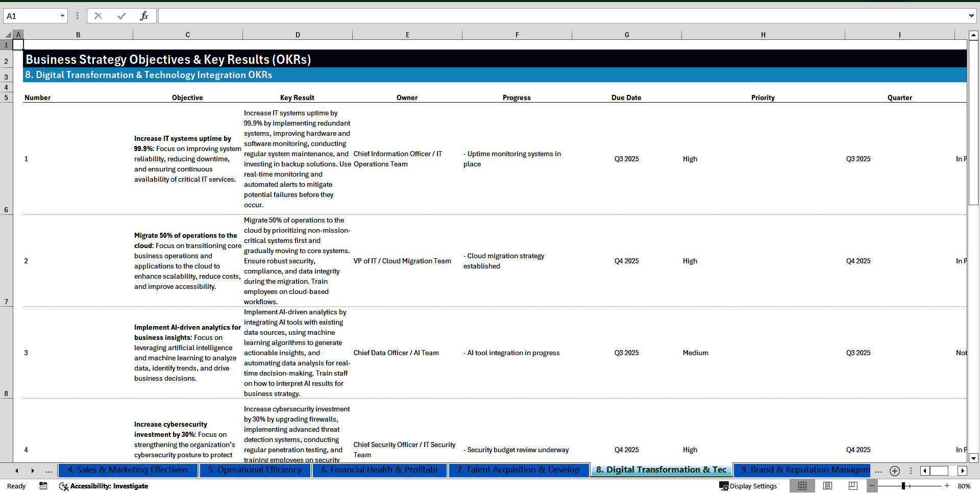Click the Insert Function fx icon

[x=144, y=15]
